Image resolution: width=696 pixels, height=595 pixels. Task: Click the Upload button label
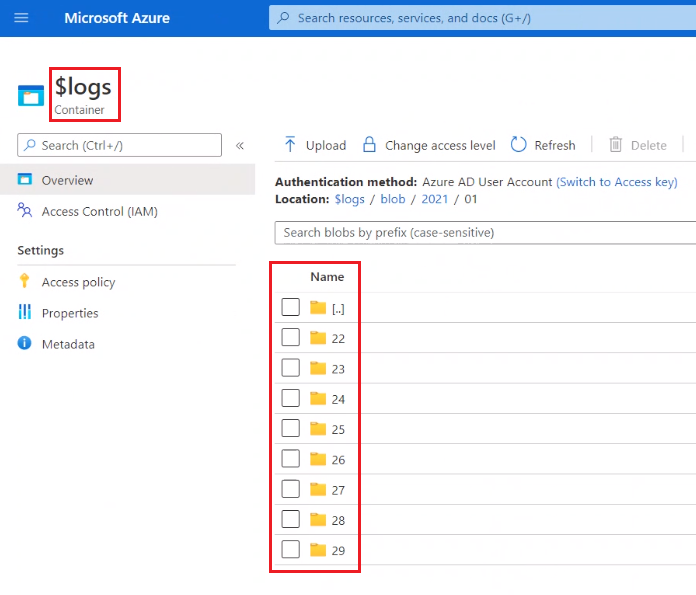tap(326, 145)
